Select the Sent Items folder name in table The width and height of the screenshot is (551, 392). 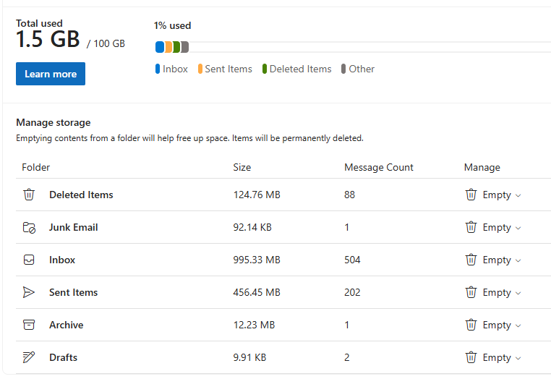pyautogui.click(x=74, y=292)
